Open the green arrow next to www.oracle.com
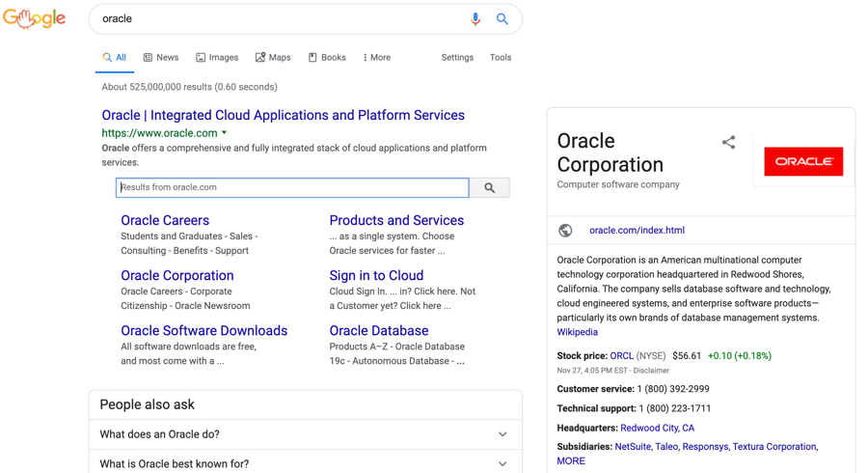 point(225,133)
